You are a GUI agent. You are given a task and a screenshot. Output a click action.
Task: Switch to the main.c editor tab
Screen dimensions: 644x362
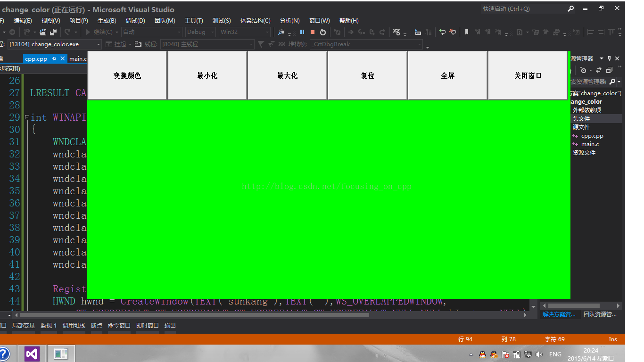coord(78,59)
